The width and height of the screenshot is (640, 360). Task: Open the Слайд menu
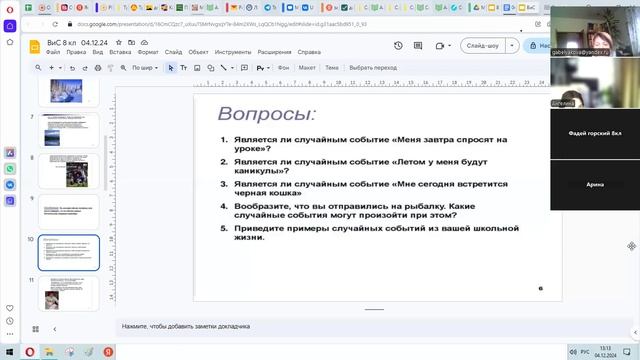(x=173, y=52)
